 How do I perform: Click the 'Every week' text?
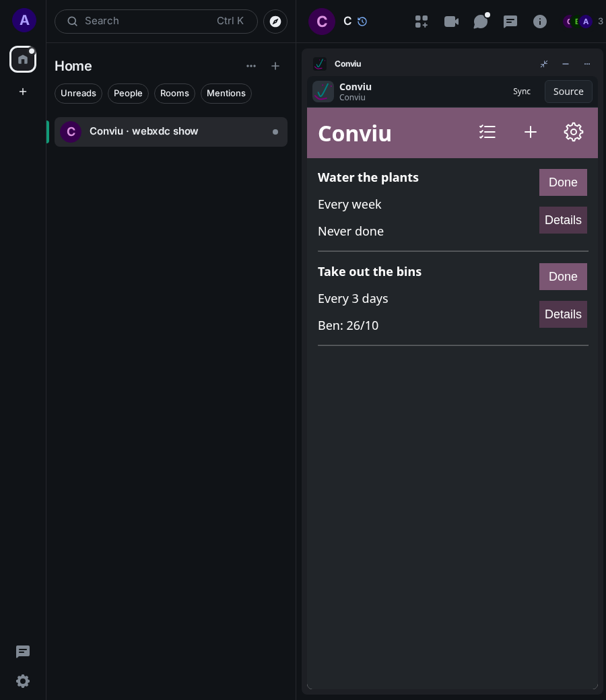[x=349, y=205]
